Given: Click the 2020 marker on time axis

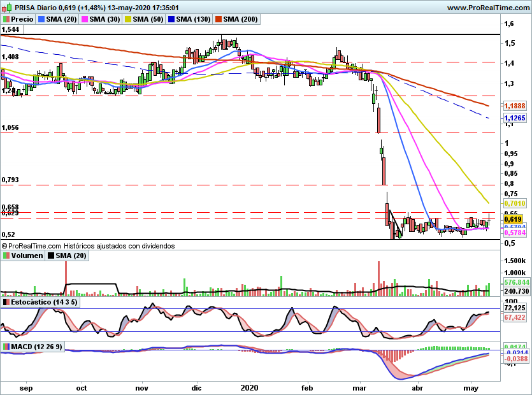Looking at the screenshot, I should point(250,387).
